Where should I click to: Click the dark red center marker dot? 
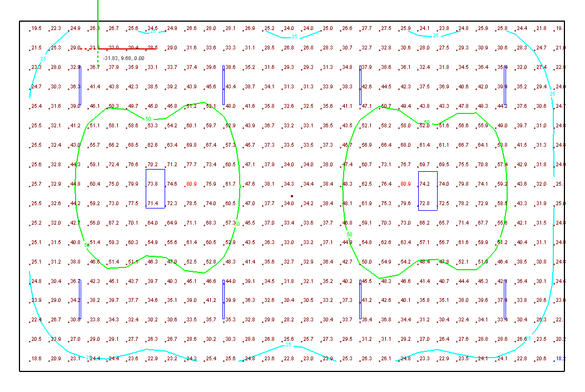[292, 196]
